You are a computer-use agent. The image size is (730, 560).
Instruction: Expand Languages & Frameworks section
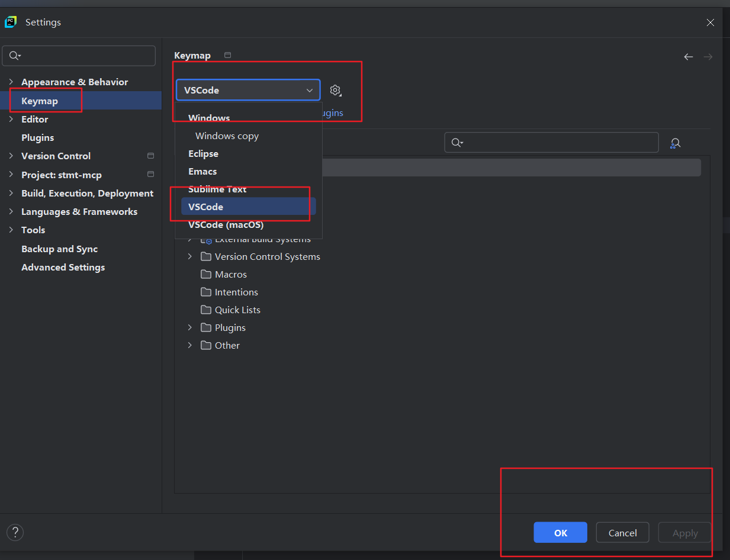pyautogui.click(x=11, y=211)
